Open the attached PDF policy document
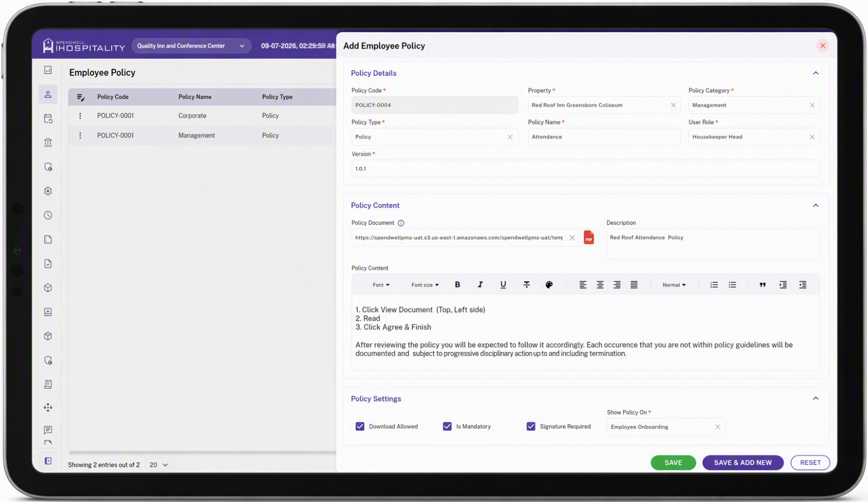The height and width of the screenshot is (502, 868). [588, 238]
